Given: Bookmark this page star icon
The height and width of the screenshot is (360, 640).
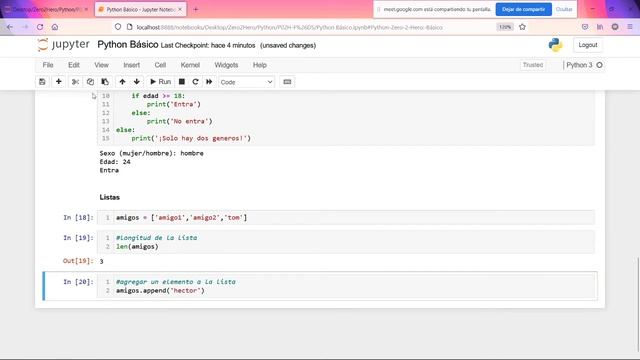Looking at the screenshot, I should tap(522, 27).
